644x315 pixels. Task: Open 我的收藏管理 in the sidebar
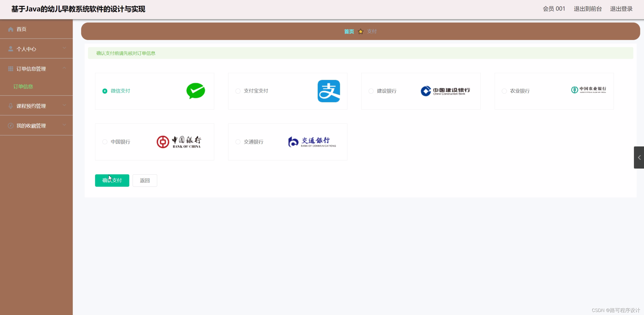[31, 126]
